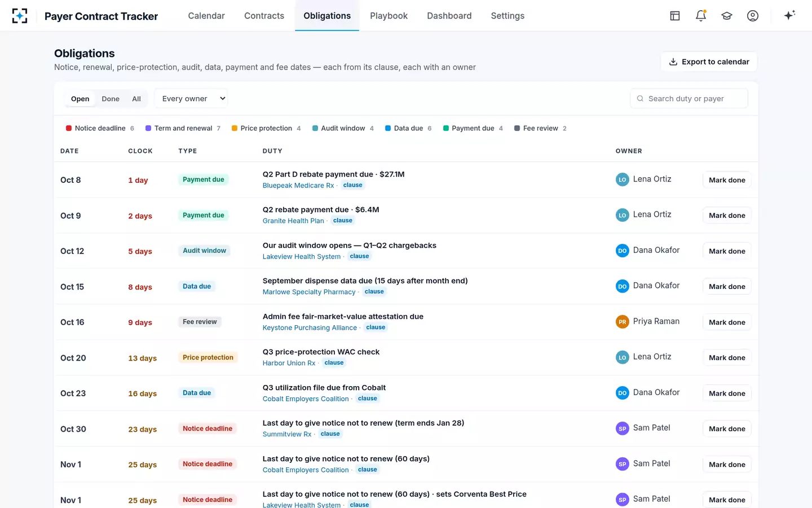Click Lena Ortiz avatar in Oct 8 row
The image size is (812, 508).
623,179
